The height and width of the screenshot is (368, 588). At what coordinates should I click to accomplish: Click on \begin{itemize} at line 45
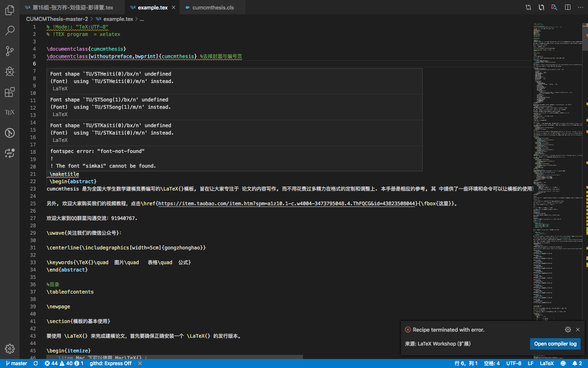coord(69,351)
